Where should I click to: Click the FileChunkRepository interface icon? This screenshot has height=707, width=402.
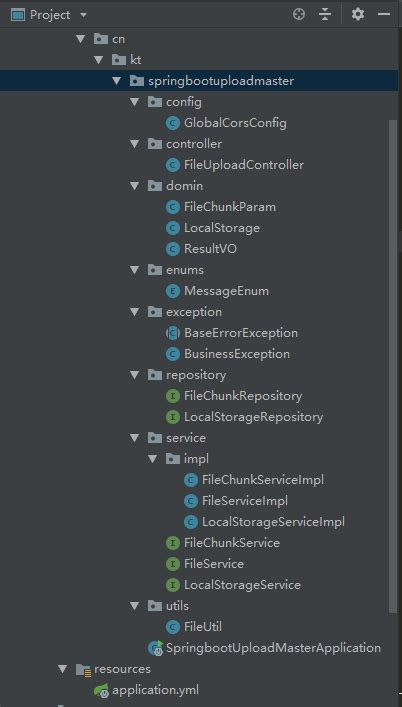[x=173, y=396]
